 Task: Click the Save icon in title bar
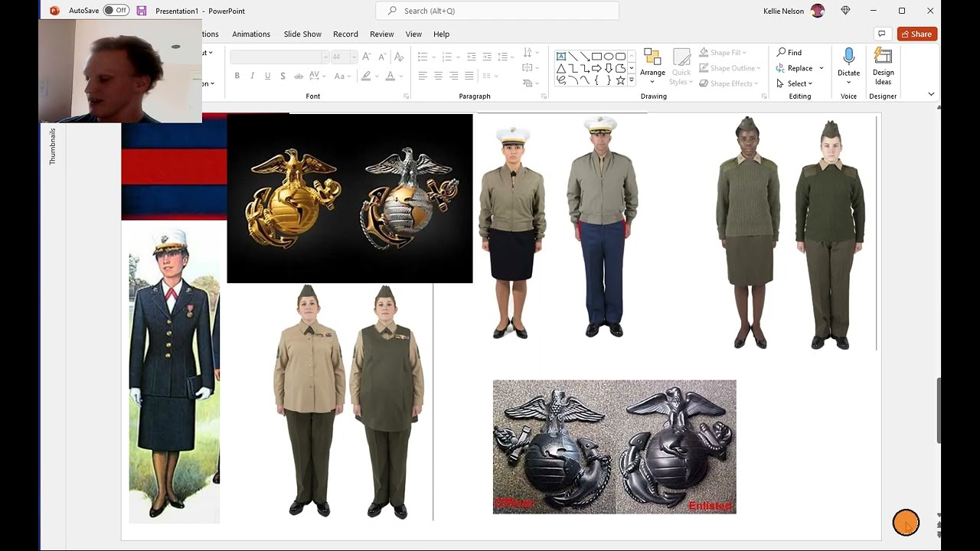pyautogui.click(x=142, y=11)
